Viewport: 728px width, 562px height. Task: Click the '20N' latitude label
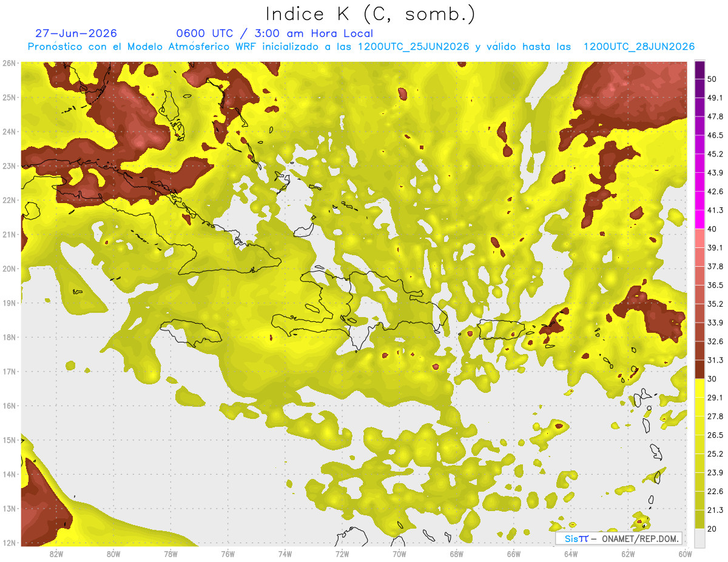(x=9, y=269)
